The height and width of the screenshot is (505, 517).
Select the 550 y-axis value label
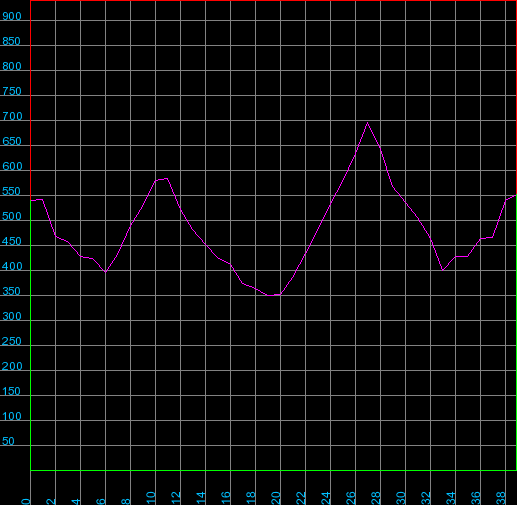(12, 191)
